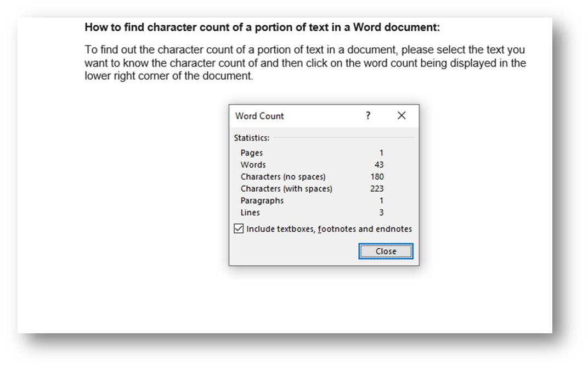Click the character count value 223
The width and height of the screenshot is (588, 369).
[377, 188]
